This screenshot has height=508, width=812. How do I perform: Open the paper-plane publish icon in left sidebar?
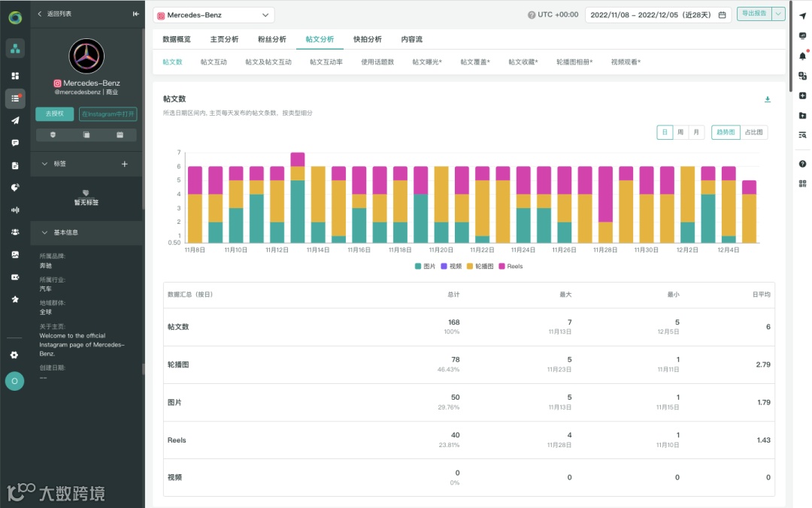tap(15, 120)
